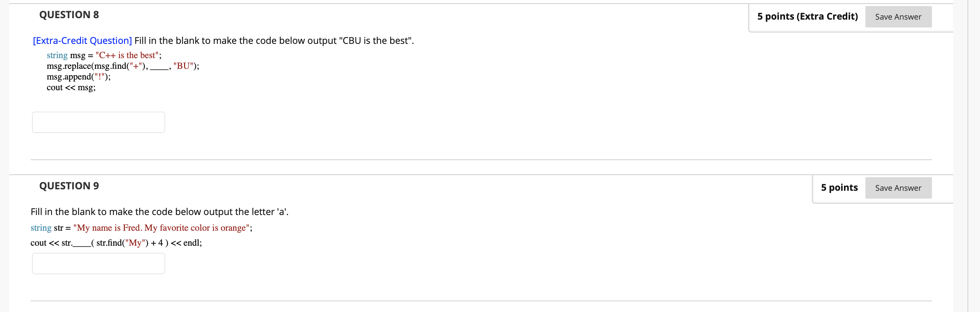Click the prompt about outputting letter 'a'
Image resolution: width=980 pixels, height=312 pixels.
(x=159, y=212)
